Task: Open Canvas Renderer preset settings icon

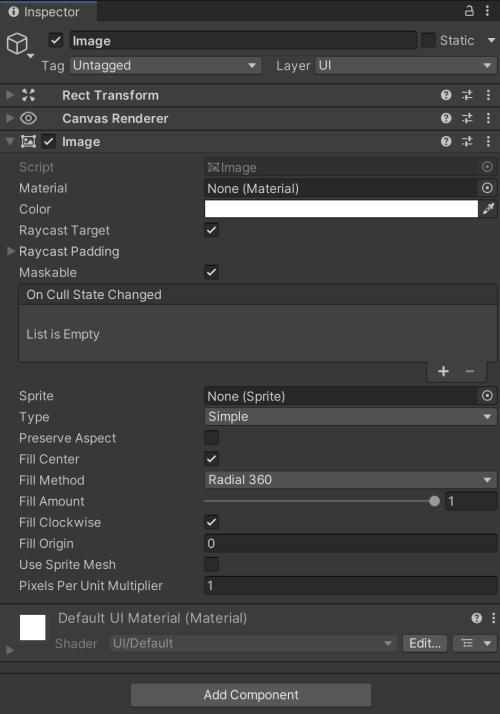Action: [x=467, y=118]
